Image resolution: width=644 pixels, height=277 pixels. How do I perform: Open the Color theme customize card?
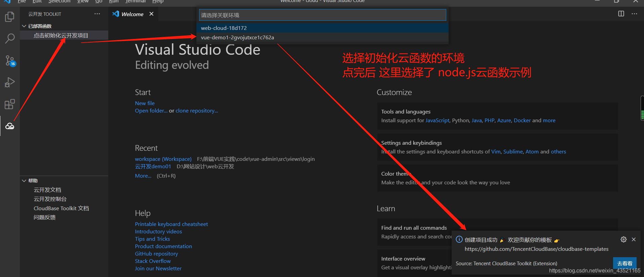point(497,178)
